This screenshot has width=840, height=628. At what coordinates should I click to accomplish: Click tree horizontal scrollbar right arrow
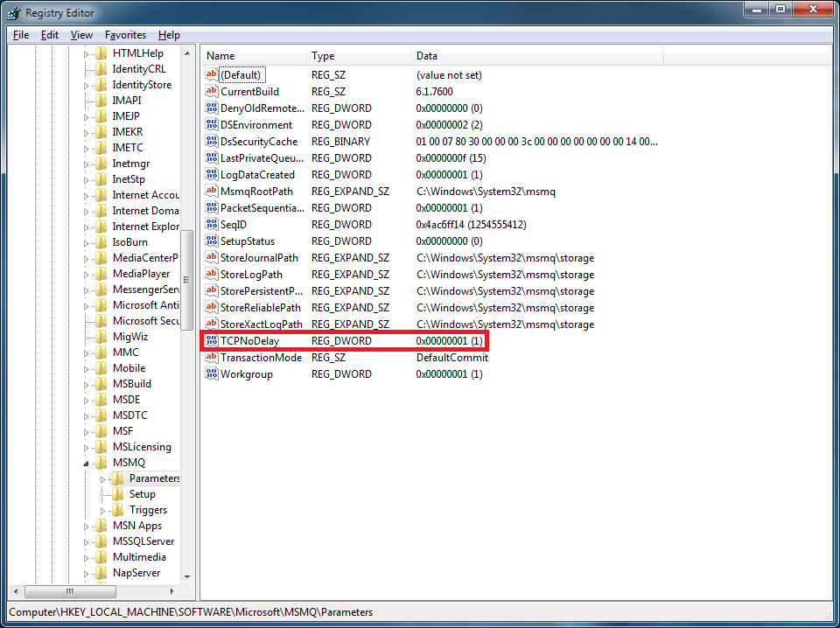pos(172,591)
